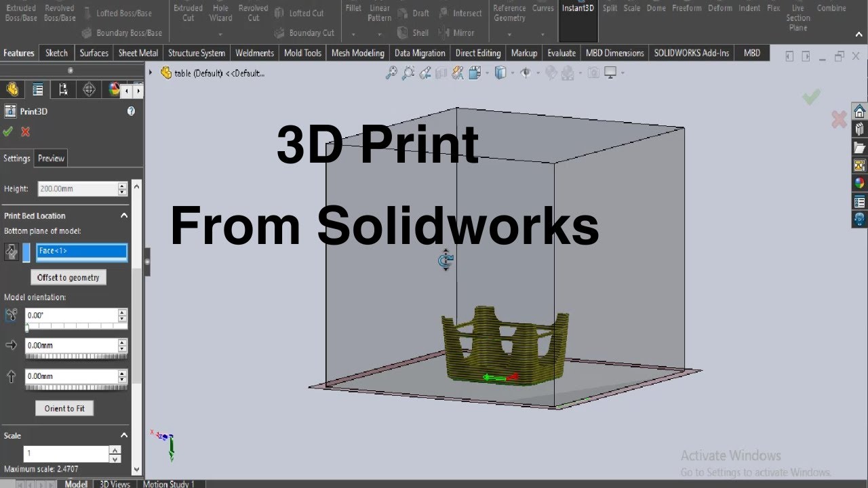The image size is (868, 488).
Task: Click the horizontal offset 0.00mm thumbwheel slider
Action: point(76,355)
